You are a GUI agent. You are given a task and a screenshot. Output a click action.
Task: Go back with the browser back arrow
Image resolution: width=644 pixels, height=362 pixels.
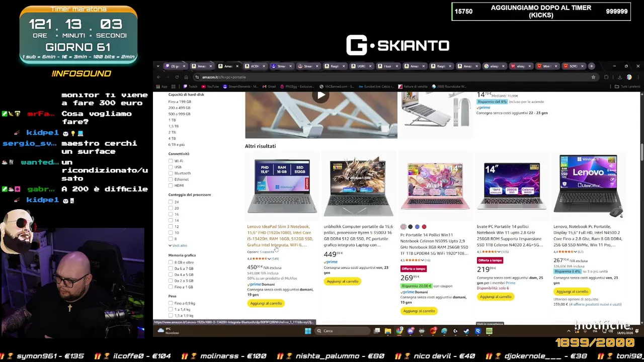pyautogui.click(x=158, y=77)
